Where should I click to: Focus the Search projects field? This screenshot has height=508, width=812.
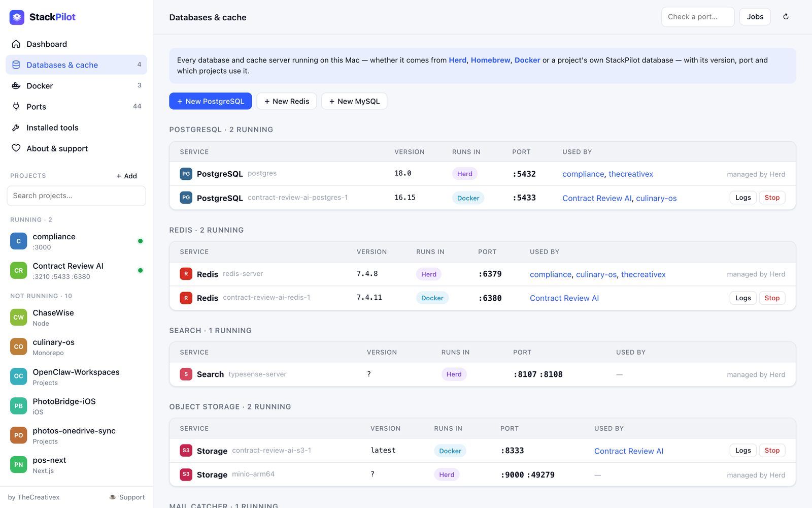(76, 196)
